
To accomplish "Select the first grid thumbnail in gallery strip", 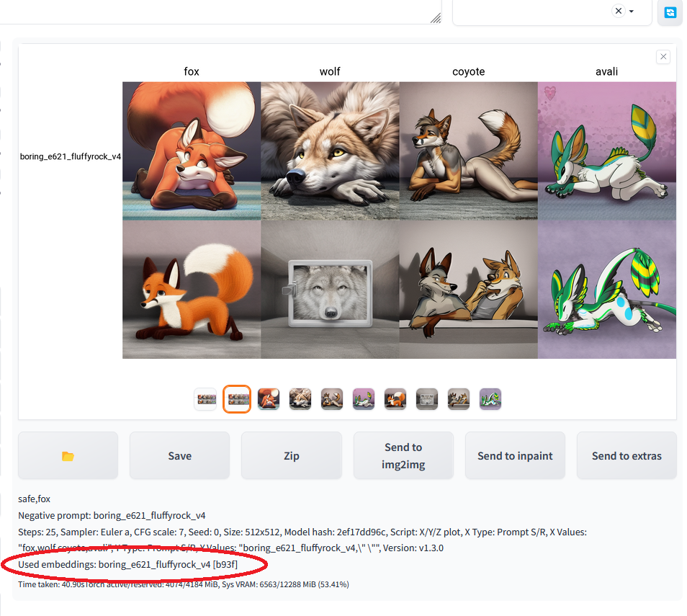I will [206, 398].
